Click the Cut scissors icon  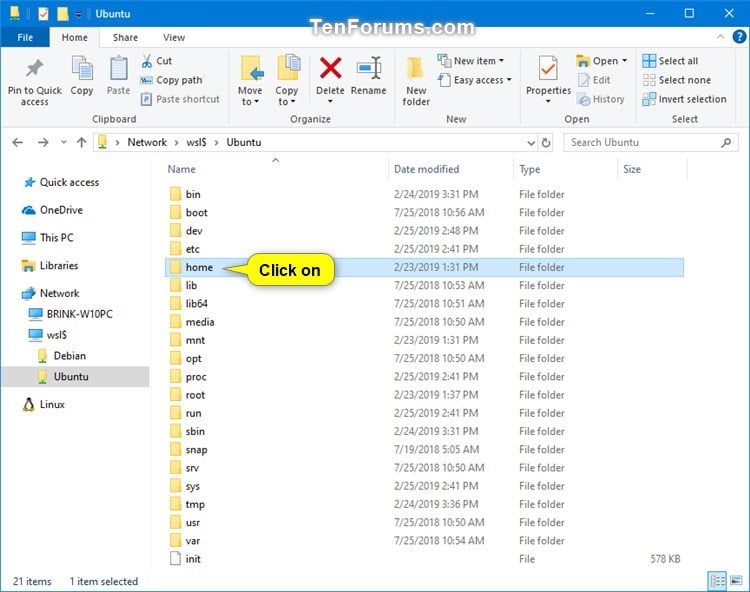[x=146, y=61]
